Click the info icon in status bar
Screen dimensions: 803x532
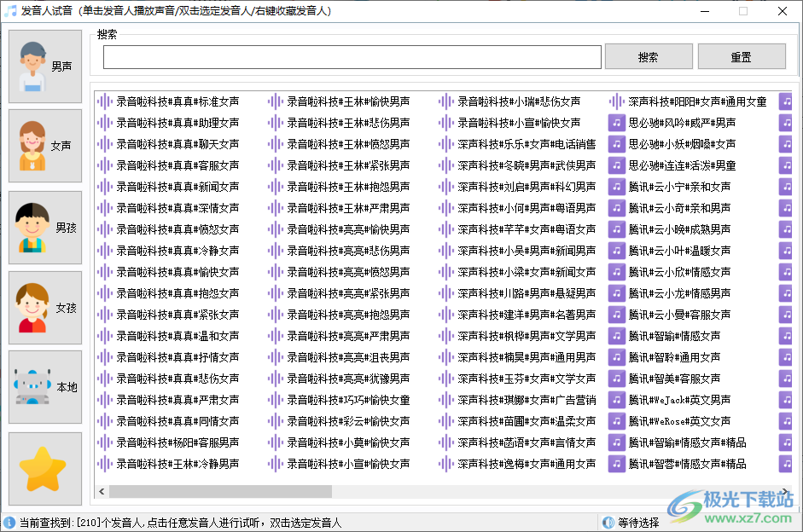tap(9, 523)
